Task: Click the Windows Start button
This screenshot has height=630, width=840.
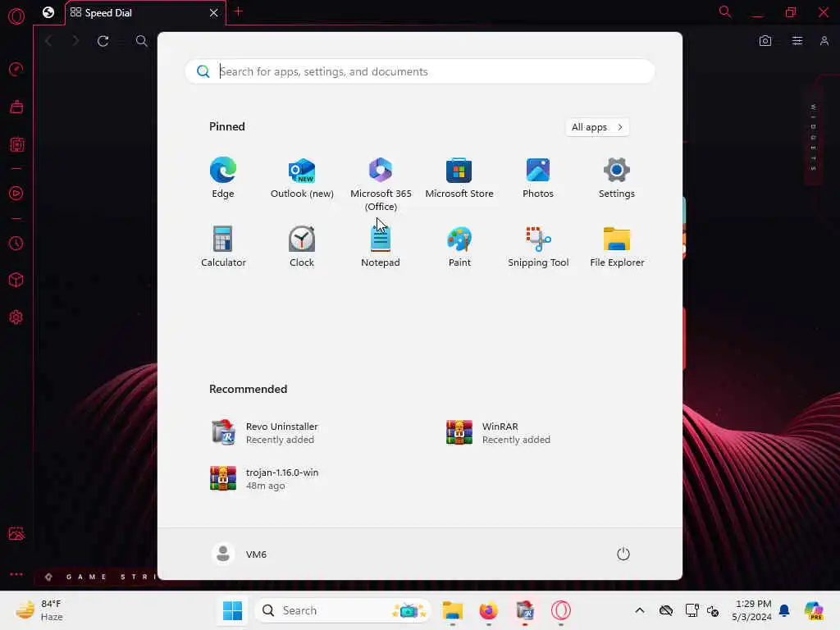Action: pyautogui.click(x=232, y=610)
